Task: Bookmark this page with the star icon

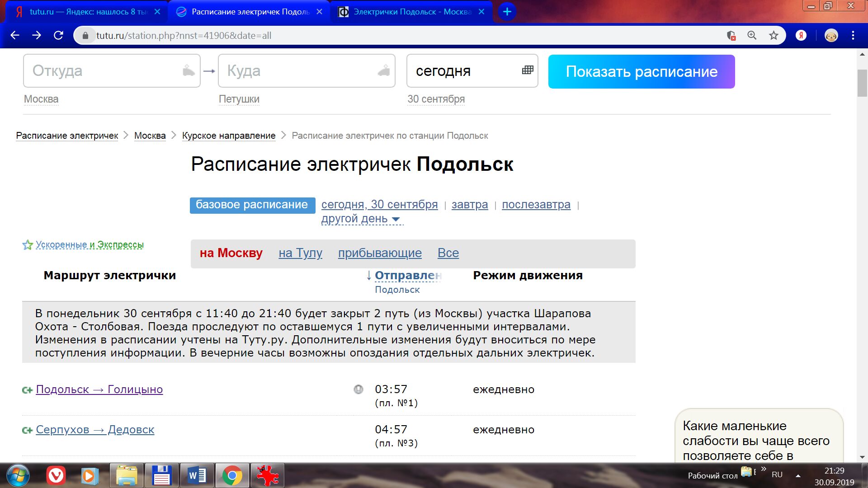Action: pos(774,36)
